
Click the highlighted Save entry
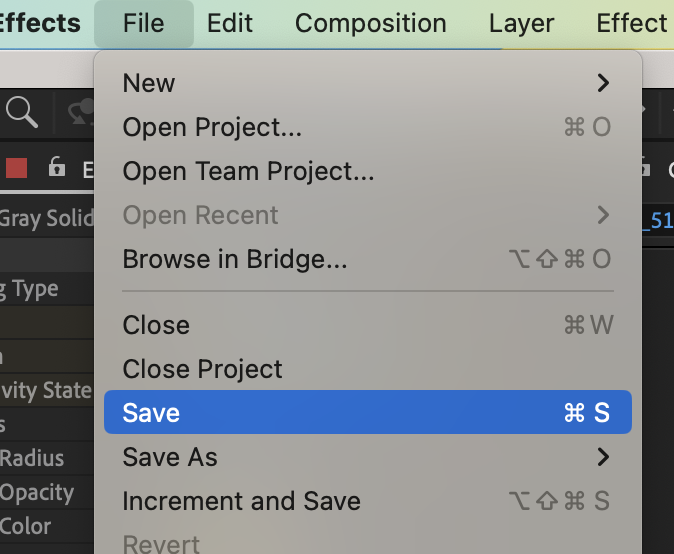[368, 412]
